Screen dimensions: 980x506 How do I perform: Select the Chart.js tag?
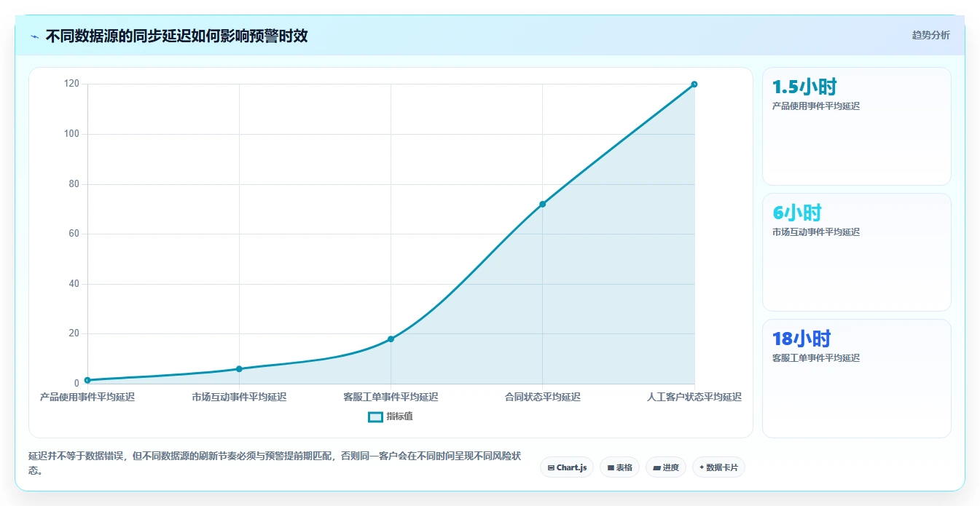(567, 467)
